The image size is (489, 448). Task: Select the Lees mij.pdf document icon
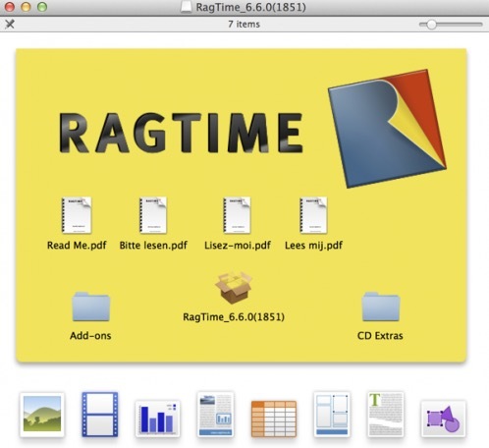tap(313, 215)
